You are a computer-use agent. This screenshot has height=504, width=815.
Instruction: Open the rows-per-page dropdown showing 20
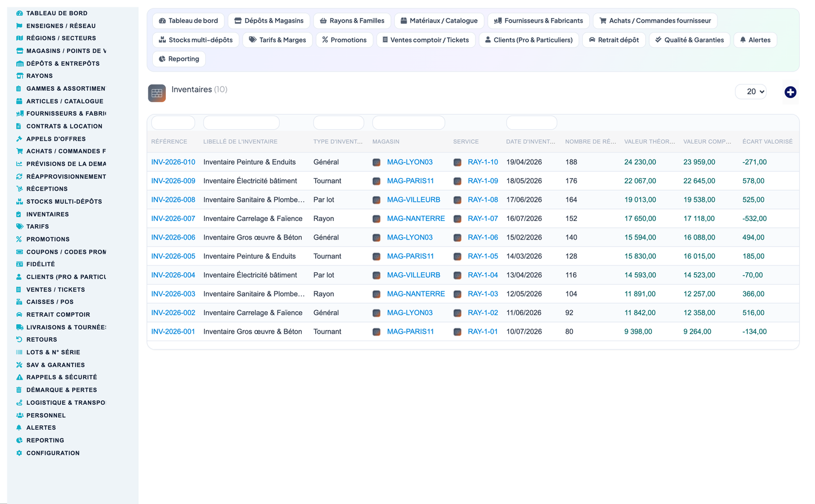[x=751, y=91]
